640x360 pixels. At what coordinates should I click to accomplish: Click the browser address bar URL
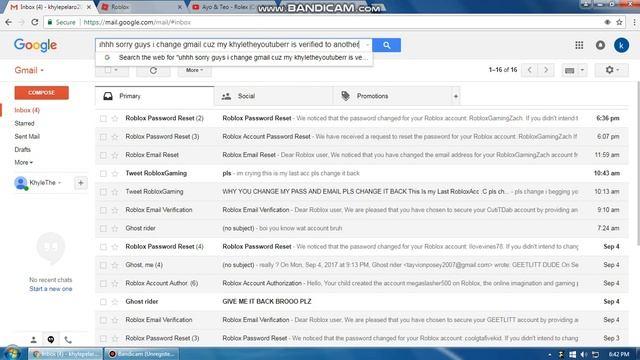[137, 22]
